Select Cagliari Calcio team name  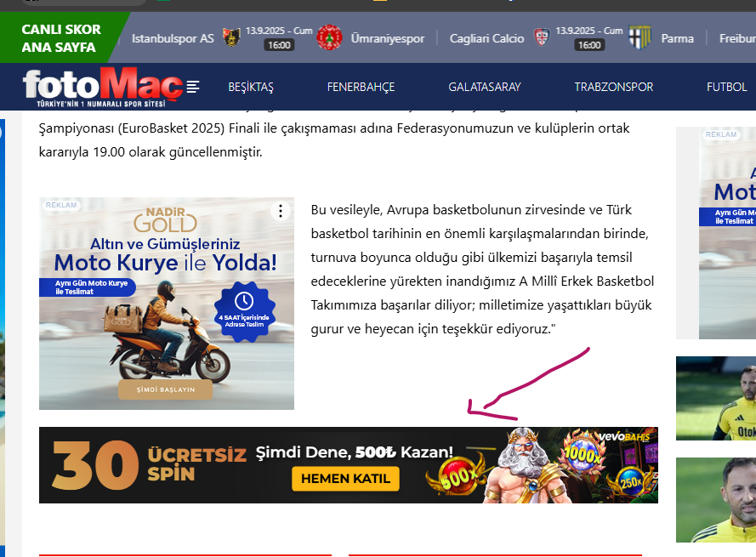point(486,38)
